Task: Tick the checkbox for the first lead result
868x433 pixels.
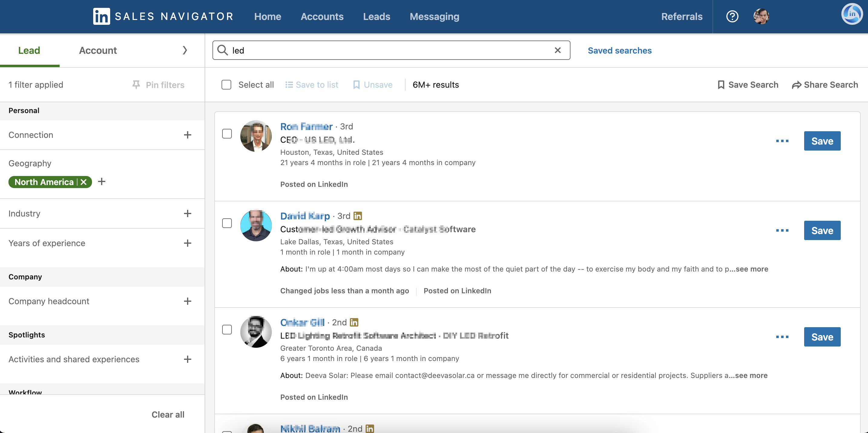Action: tap(227, 134)
